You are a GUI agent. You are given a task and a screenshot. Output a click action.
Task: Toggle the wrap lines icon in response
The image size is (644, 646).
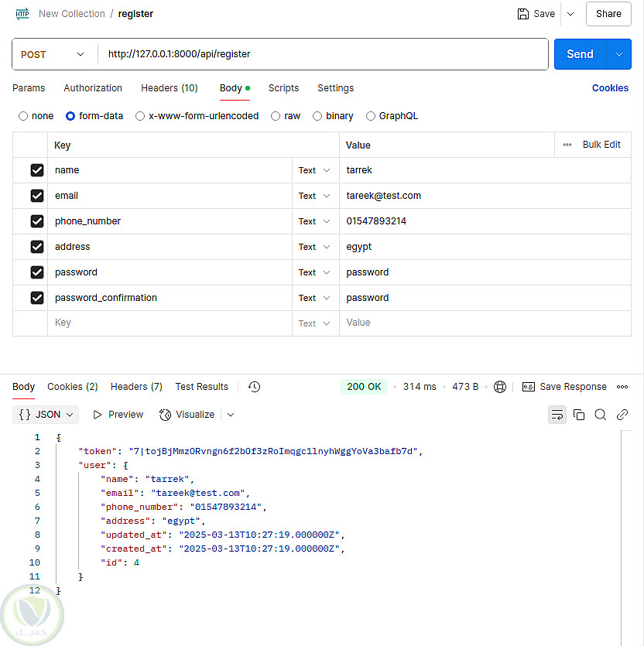[x=557, y=415]
